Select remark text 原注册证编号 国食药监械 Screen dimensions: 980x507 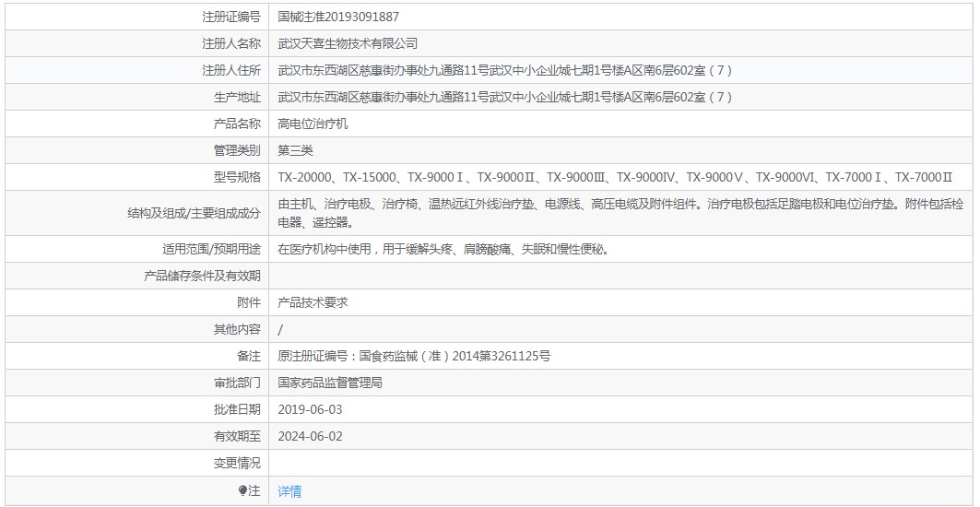point(414,357)
